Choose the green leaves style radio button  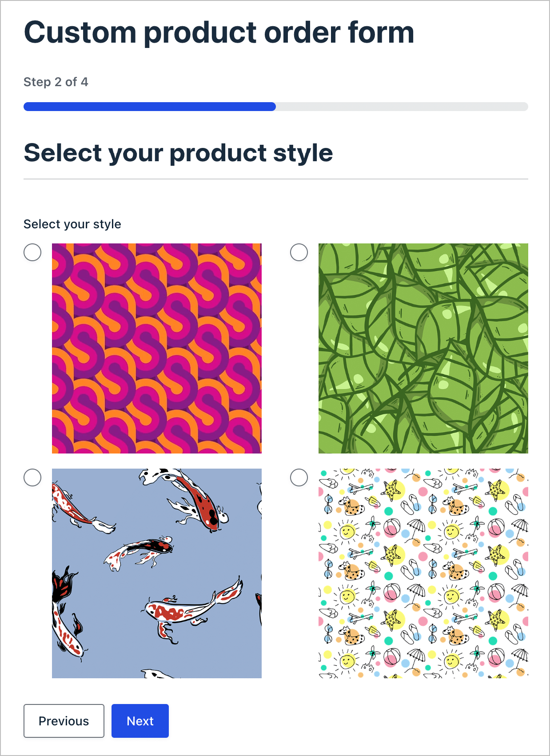pos(299,252)
